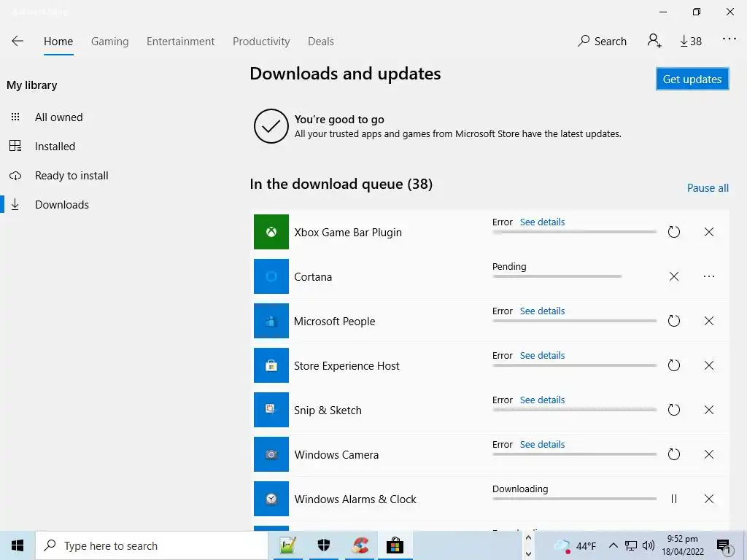See details for Xbox Game Bar Plugin error
Image resolution: width=747 pixels, height=560 pixels.
pyautogui.click(x=542, y=222)
